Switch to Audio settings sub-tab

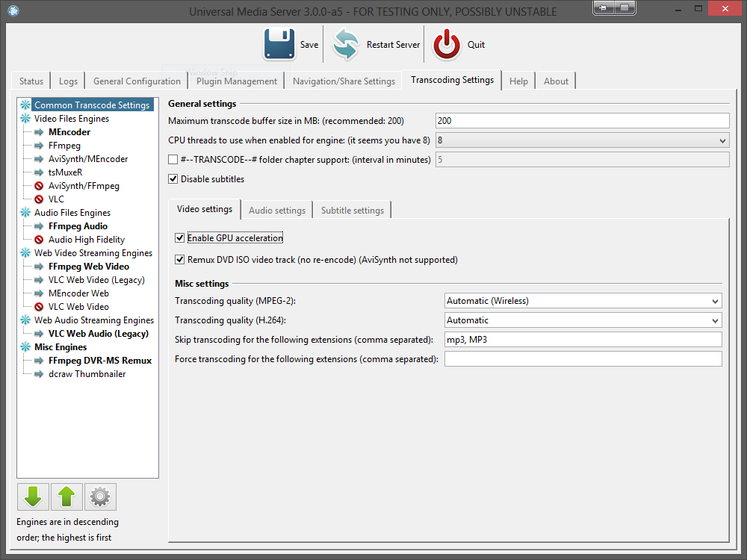click(x=277, y=211)
